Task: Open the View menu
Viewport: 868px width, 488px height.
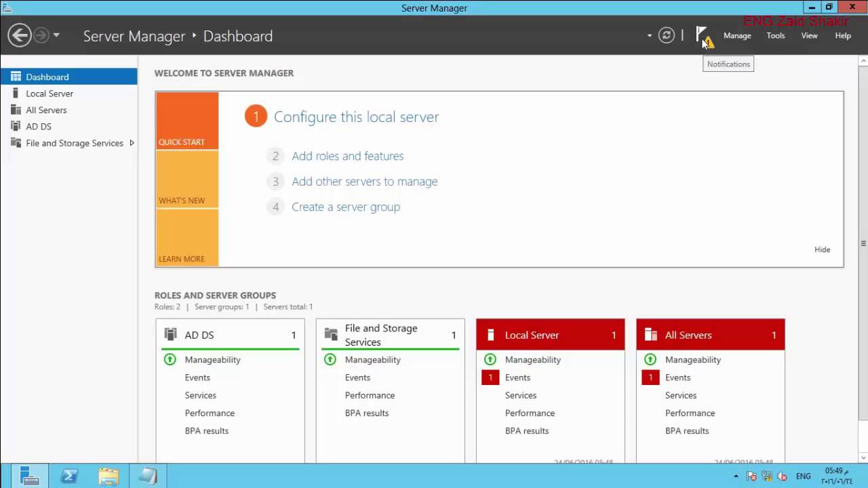Action: 810,36
